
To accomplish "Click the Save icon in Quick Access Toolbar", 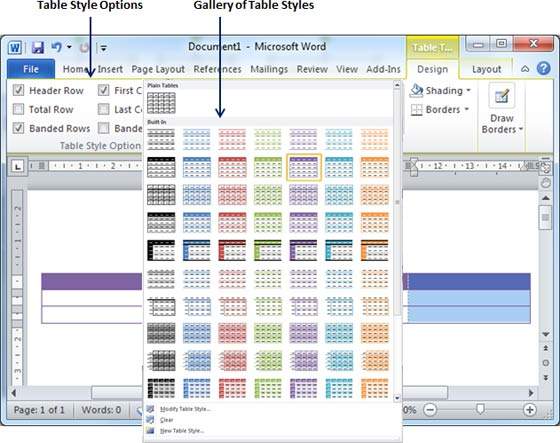I will pyautogui.click(x=38, y=47).
